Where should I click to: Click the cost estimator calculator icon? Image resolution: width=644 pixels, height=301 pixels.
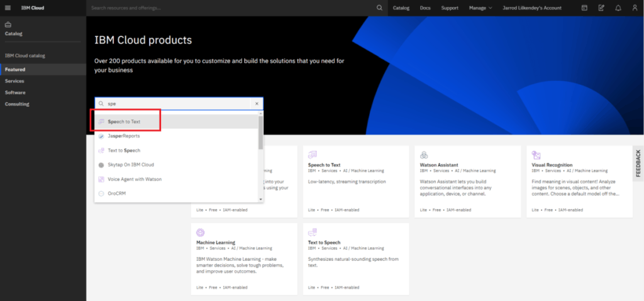click(601, 8)
